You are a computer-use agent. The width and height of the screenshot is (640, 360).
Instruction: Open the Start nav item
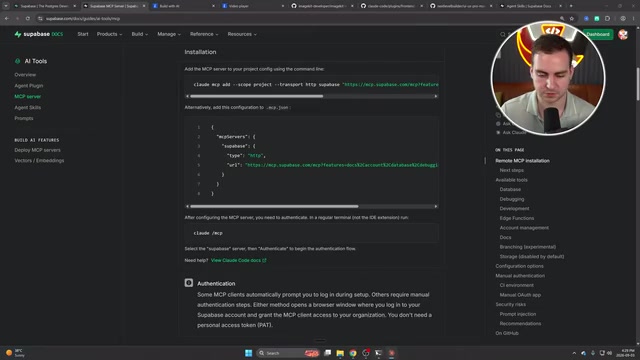point(83,34)
